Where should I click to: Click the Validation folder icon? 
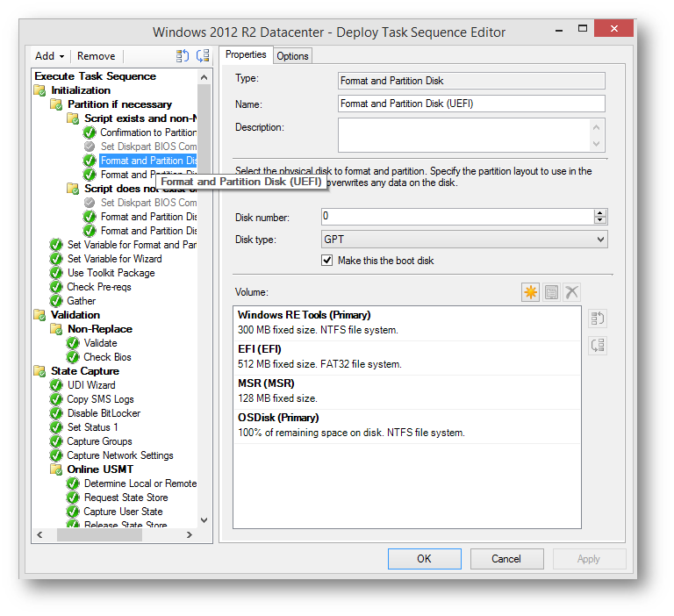[x=40, y=315]
